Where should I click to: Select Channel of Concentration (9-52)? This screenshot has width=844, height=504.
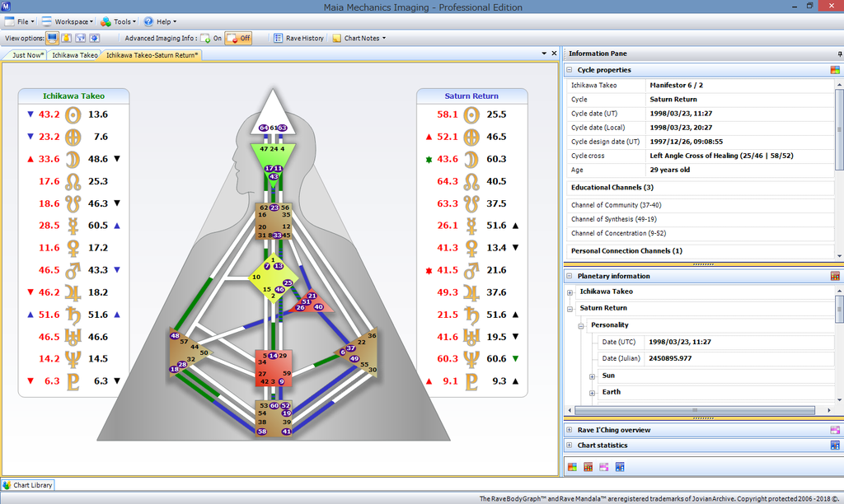point(618,233)
